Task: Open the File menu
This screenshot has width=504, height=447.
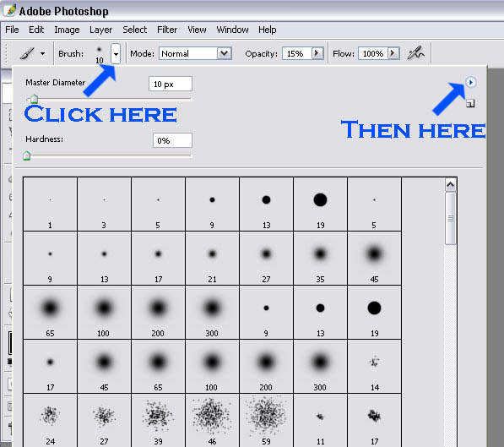Action: [12, 30]
